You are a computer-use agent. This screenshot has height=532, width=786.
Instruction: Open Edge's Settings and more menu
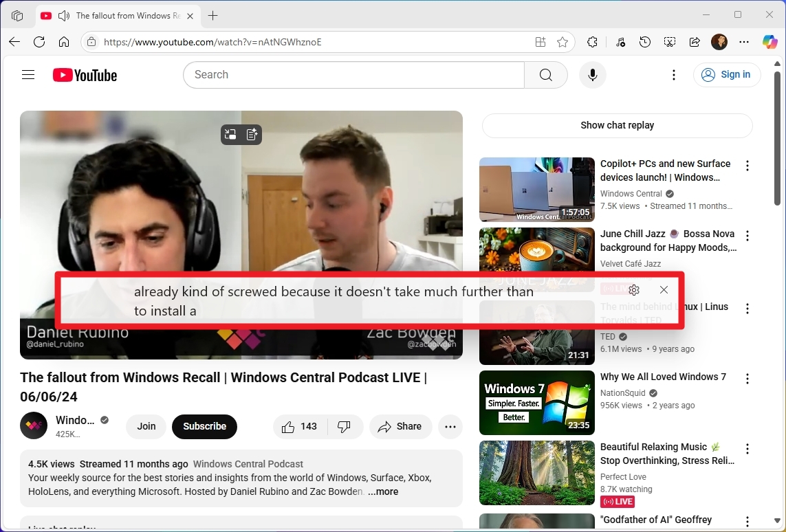click(x=744, y=42)
